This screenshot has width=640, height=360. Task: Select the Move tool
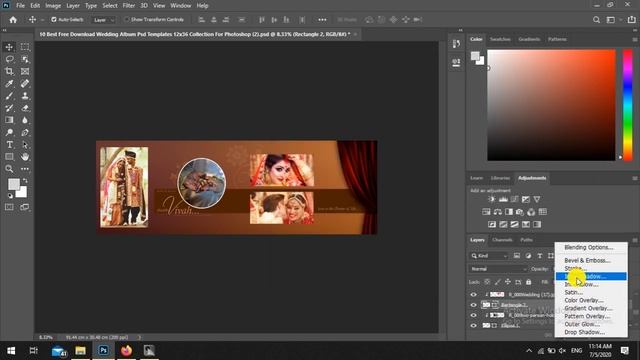[x=9, y=47]
